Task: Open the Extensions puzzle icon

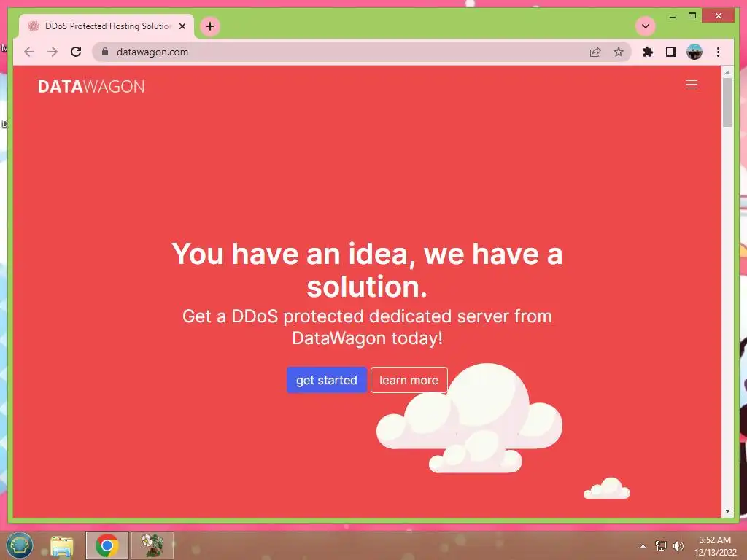Action: (648, 52)
